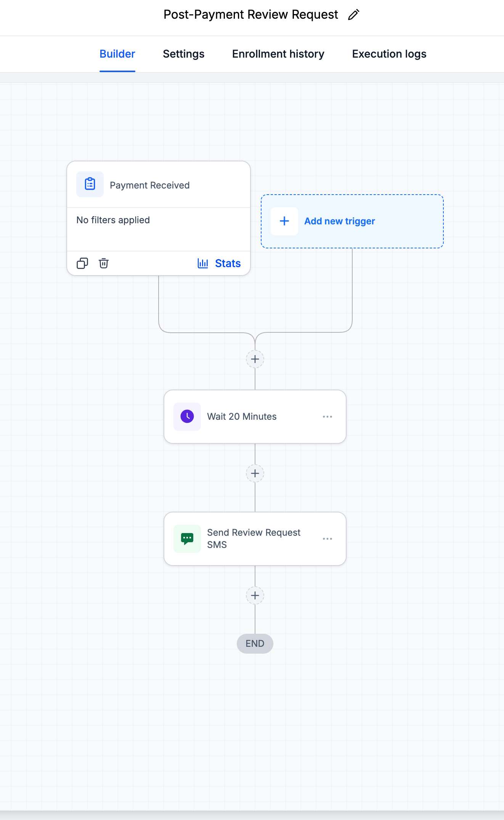
Task: Click the Payment Received clipboard icon
Action: [x=90, y=184]
